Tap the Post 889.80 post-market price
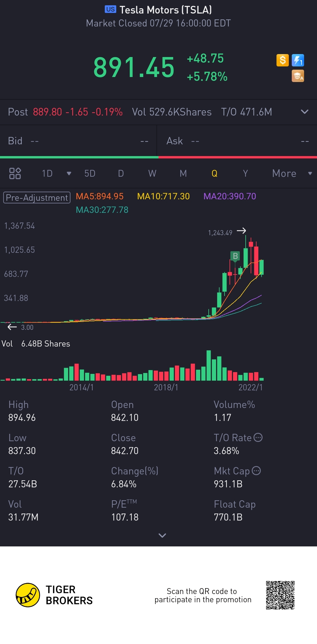The image size is (317, 644). 65,112
